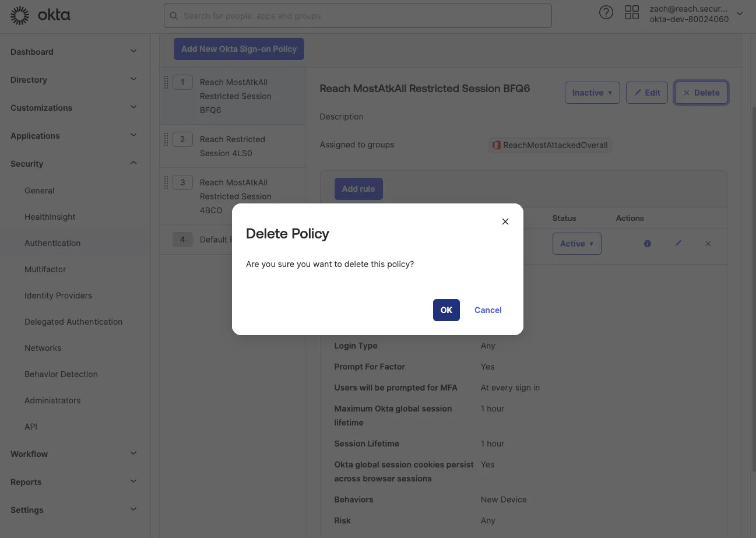Select Reach Restricted Session 4LS0 policy
This screenshot has height=538, width=756.
[x=233, y=146]
